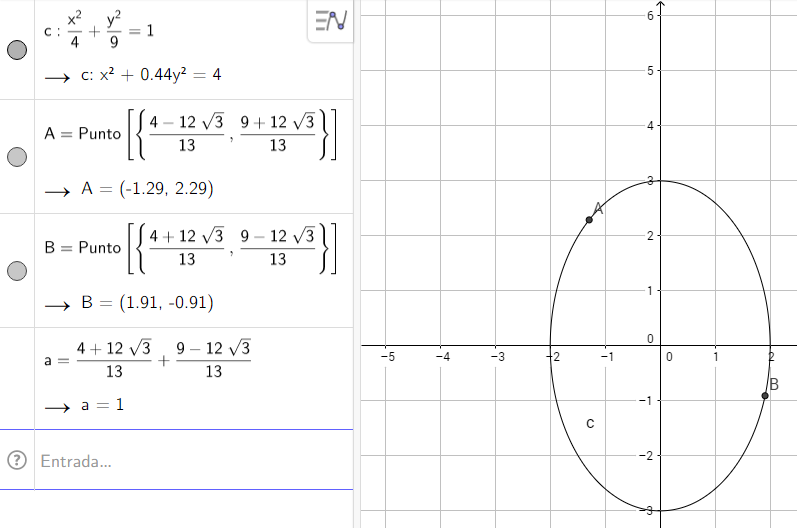797x528 pixels.
Task: Hide point A using its visibility circle
Action: coord(17,157)
